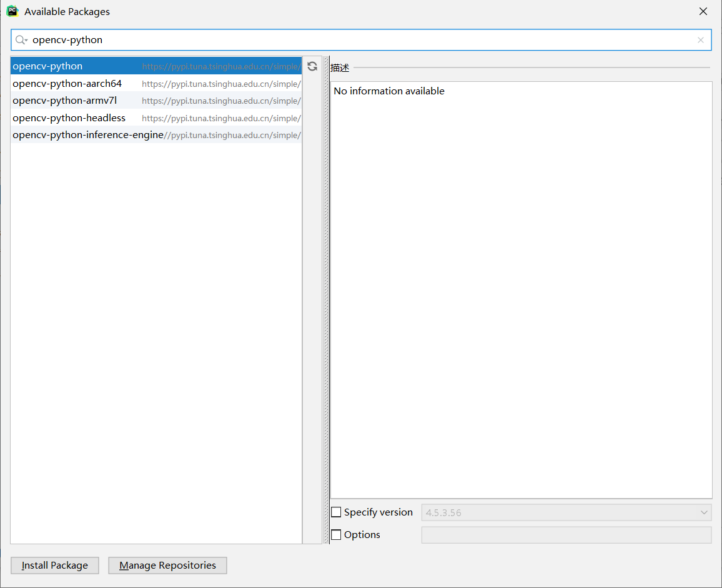Select the opencv-python-armv7l package

point(156,101)
